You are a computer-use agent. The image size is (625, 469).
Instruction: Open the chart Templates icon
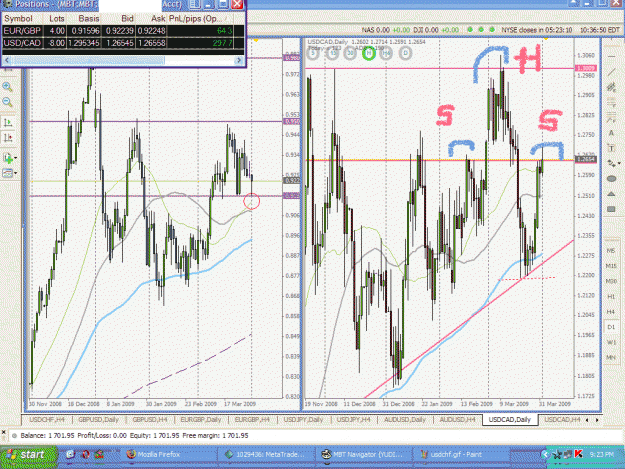tap(8, 173)
